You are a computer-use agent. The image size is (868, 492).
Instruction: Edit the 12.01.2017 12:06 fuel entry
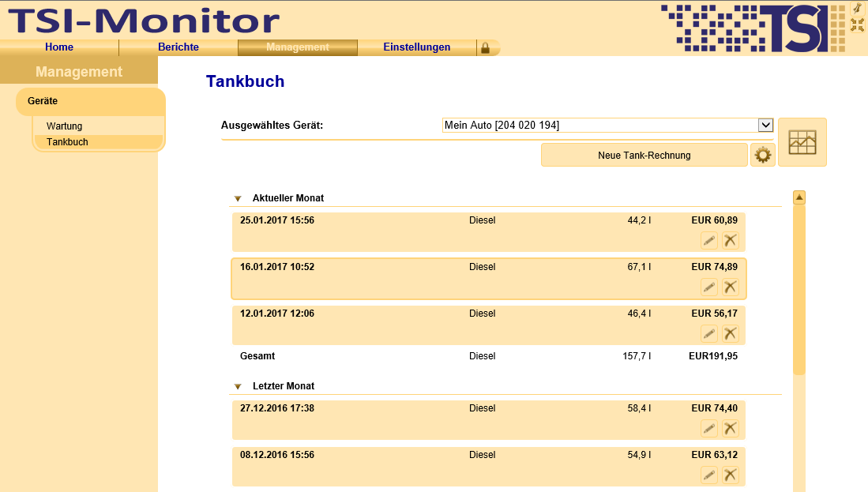[x=709, y=334]
